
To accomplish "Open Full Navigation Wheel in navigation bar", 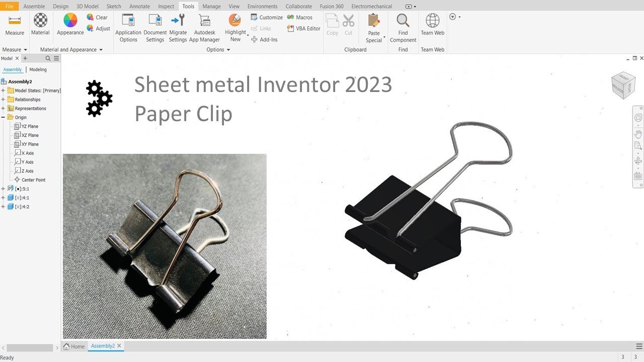I will (638, 118).
